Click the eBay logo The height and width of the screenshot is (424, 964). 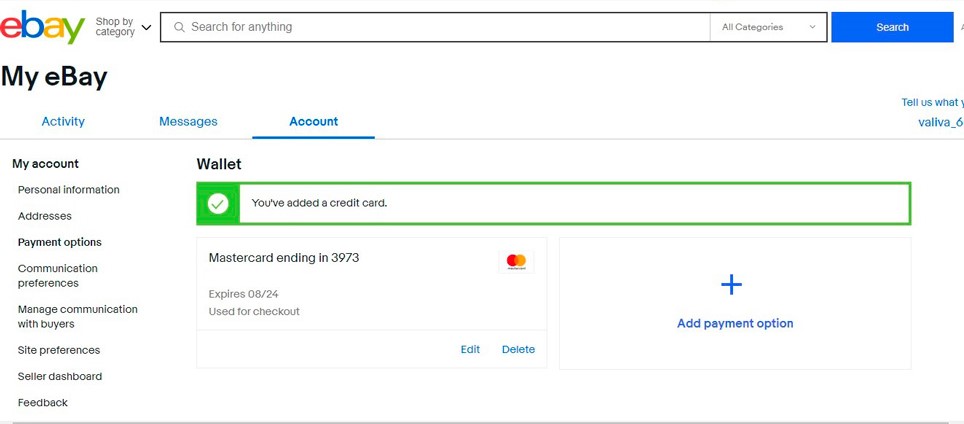click(x=42, y=27)
